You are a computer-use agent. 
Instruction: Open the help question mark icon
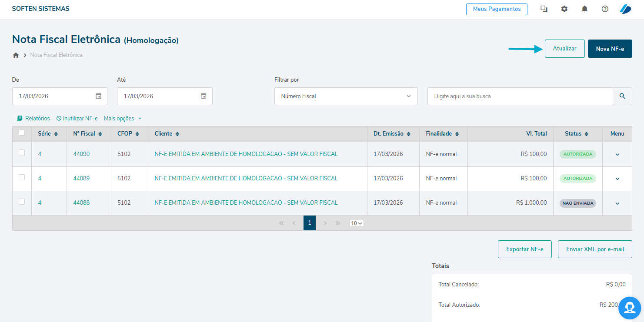pos(605,9)
